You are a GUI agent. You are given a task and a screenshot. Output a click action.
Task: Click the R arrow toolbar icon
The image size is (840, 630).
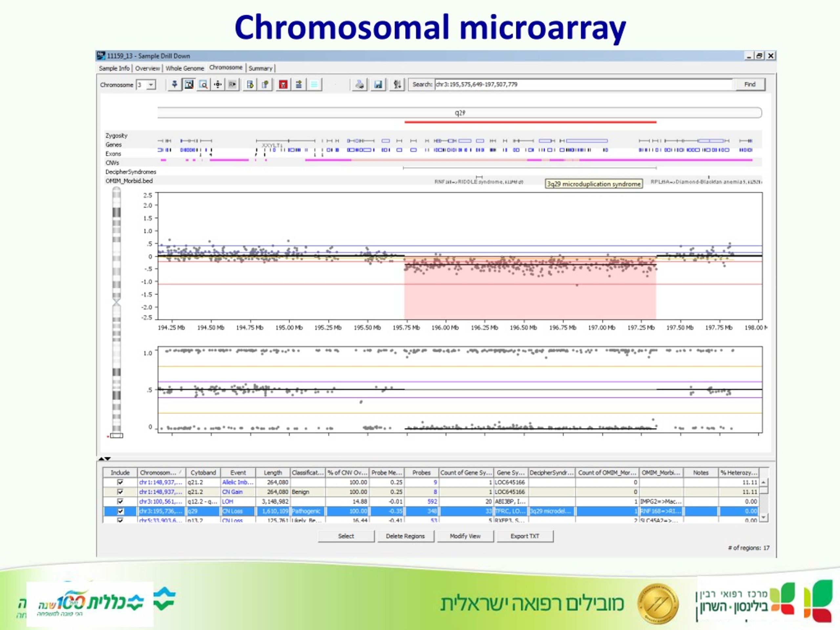[x=232, y=84]
